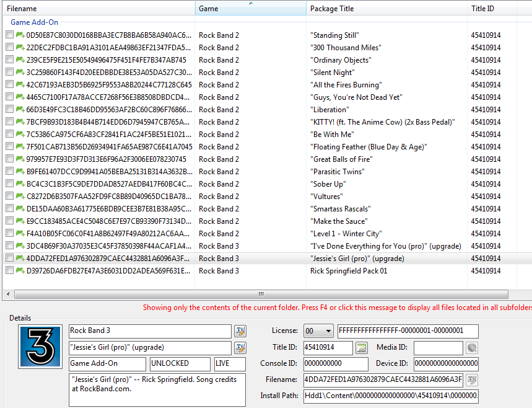Image resolution: width=532 pixels, height=408 pixels.
Task: Click the gamepad icon for "Liberation" row
Action: 20,109
